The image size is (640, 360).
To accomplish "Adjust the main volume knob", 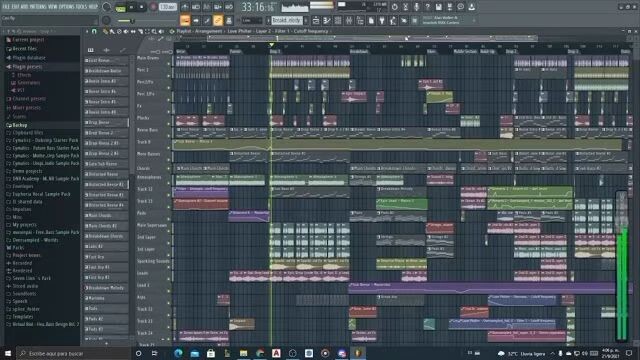I will (x=106, y=7).
